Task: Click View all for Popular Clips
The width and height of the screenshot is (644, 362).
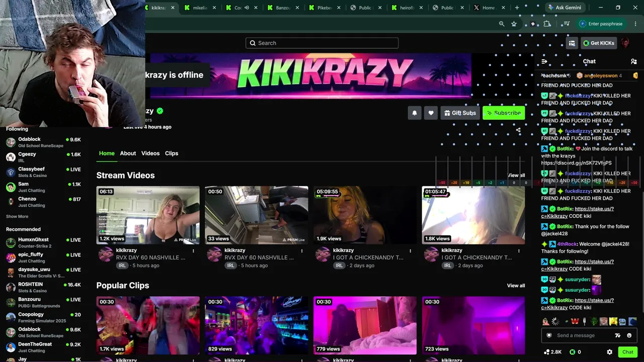Action: tap(516, 286)
